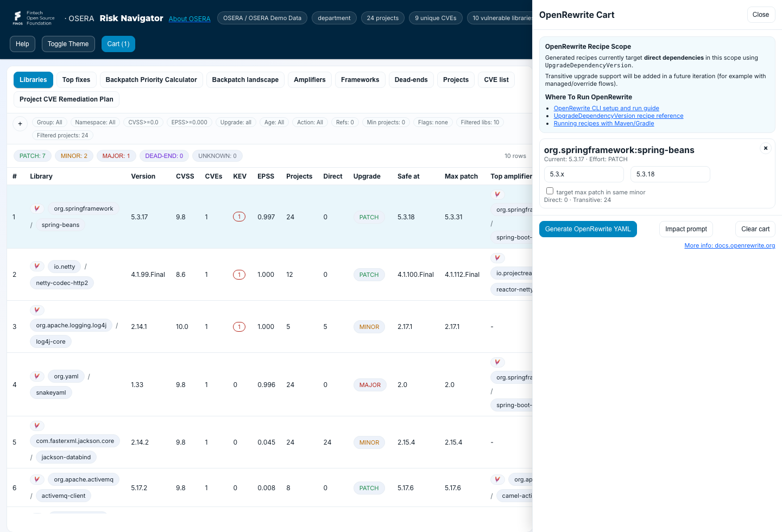
Task: Click the 24 projects header chip
Action: (x=382, y=18)
